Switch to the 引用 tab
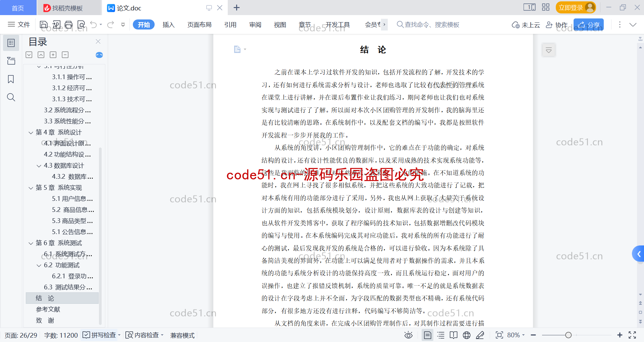644x342 pixels. point(230,24)
